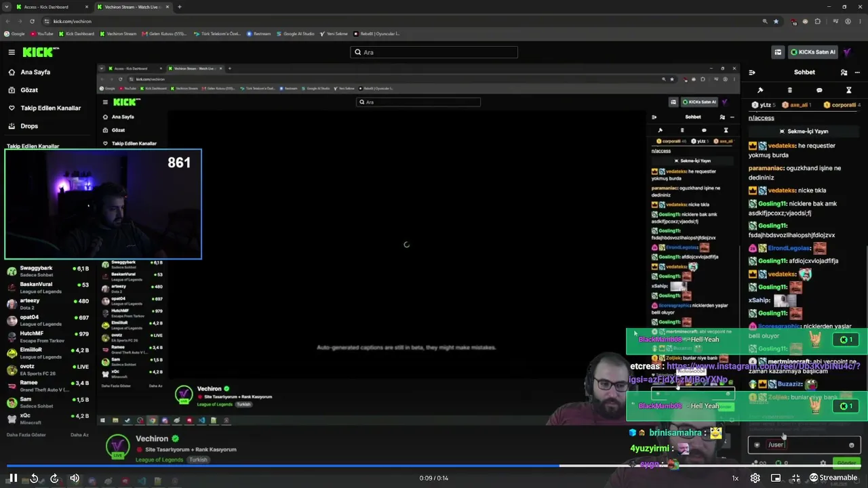This screenshot has height=488, width=868.
Task: Open the emoji picker in chat input
Action: 852,445
